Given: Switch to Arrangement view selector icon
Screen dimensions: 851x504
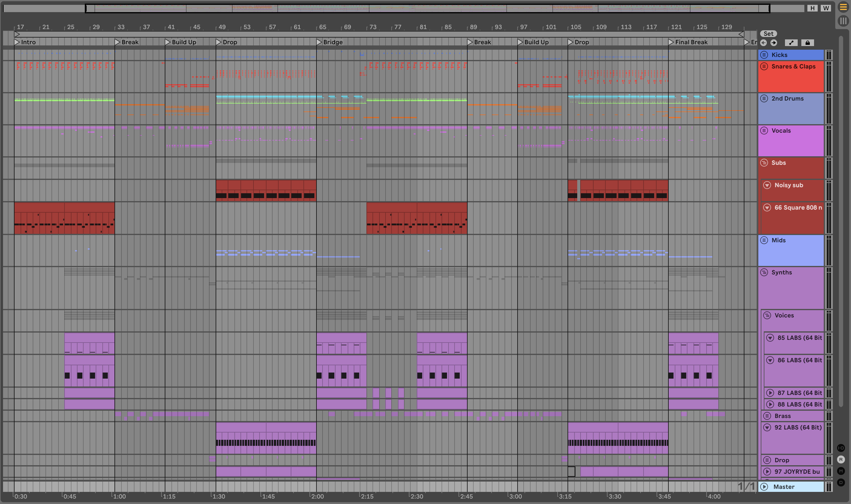Looking at the screenshot, I should [843, 7].
